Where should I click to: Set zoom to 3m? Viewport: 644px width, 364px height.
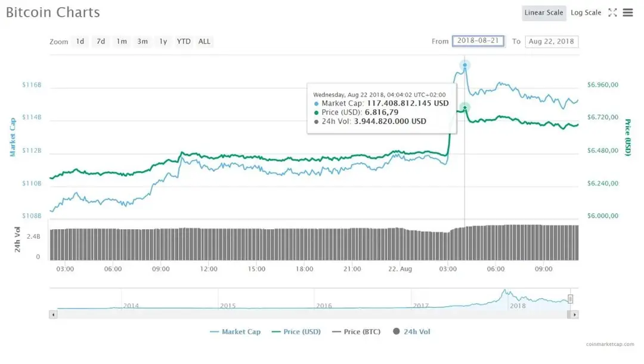pyautogui.click(x=143, y=42)
